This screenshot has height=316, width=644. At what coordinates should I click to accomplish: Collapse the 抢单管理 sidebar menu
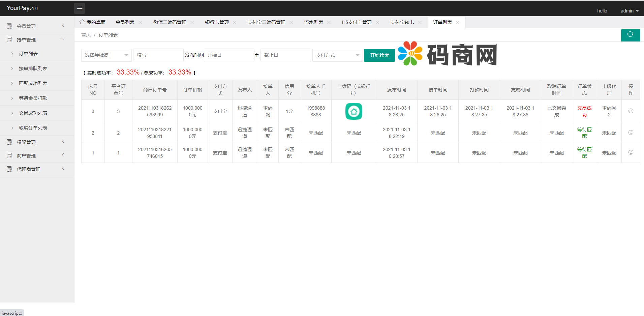coord(36,39)
